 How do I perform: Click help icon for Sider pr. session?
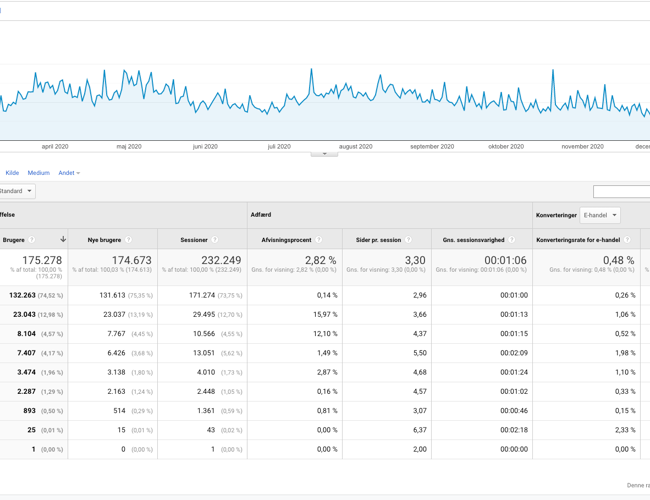[408, 240]
